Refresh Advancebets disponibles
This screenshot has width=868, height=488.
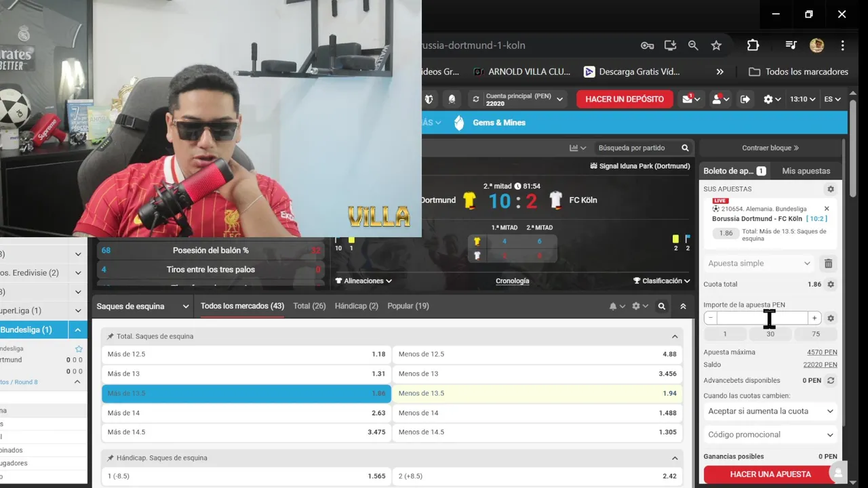(x=831, y=381)
